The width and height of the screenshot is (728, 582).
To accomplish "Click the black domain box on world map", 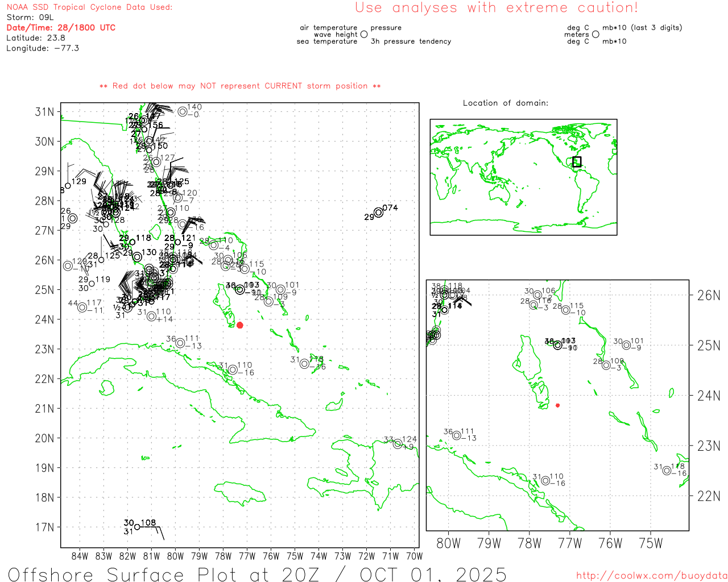I will tap(577, 161).
